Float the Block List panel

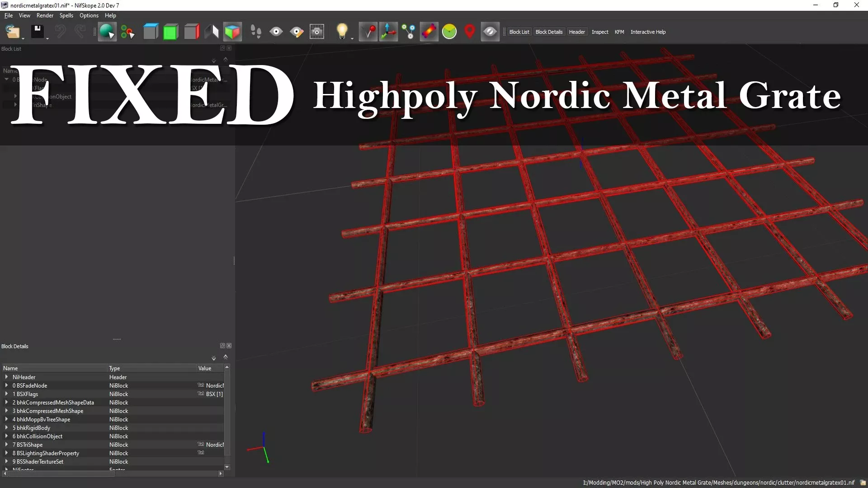click(222, 48)
